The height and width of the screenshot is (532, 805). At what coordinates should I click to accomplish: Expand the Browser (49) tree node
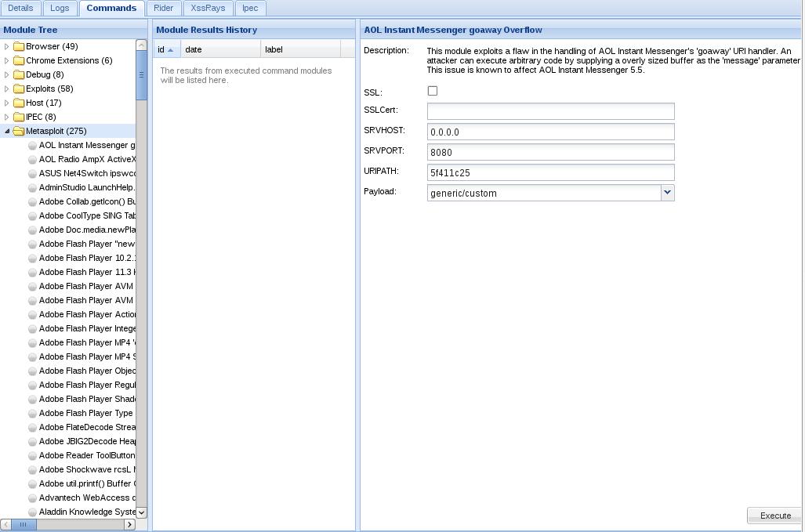[7, 47]
